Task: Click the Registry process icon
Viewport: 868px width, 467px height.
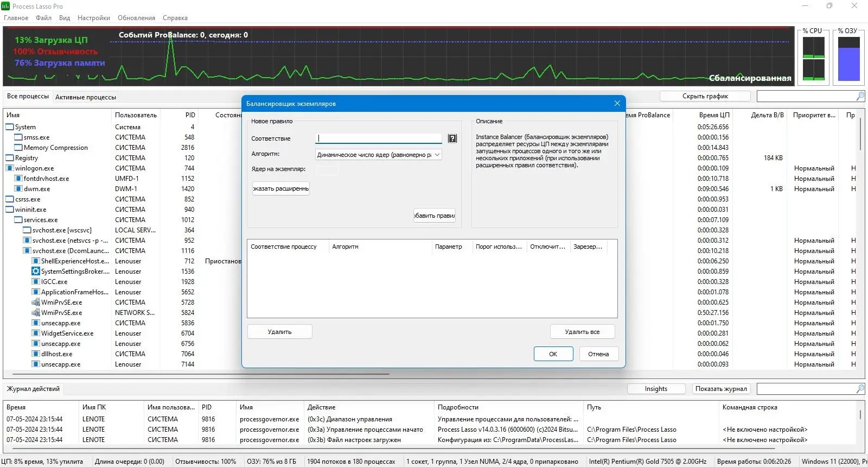Action: (10, 158)
